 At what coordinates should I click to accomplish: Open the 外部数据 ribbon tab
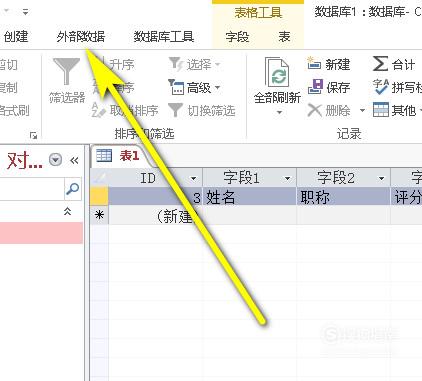[81, 36]
